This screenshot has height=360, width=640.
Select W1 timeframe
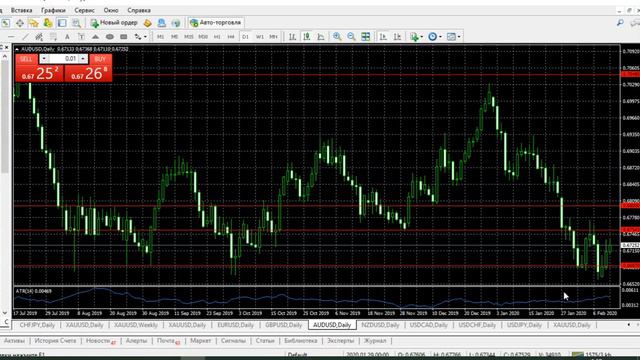(x=260, y=37)
